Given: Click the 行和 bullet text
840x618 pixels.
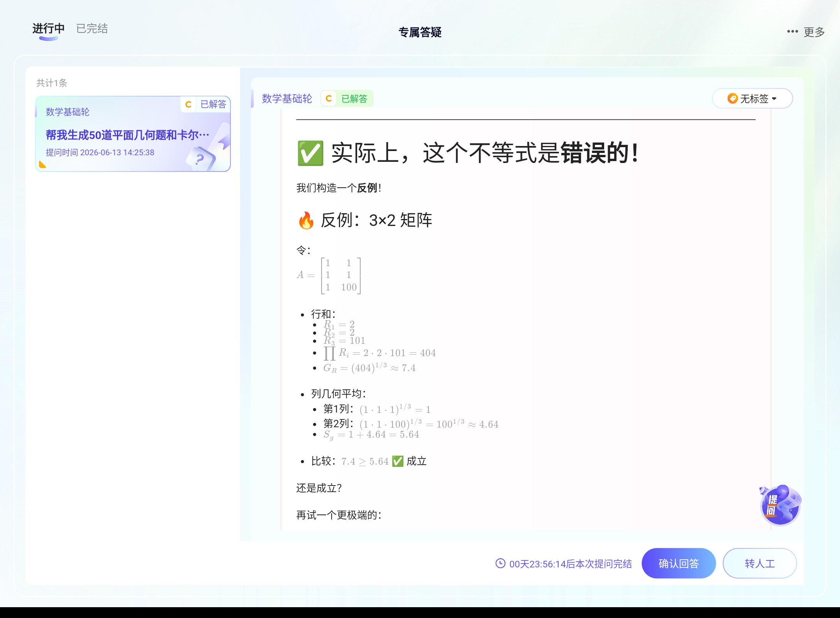Looking at the screenshot, I should (323, 314).
